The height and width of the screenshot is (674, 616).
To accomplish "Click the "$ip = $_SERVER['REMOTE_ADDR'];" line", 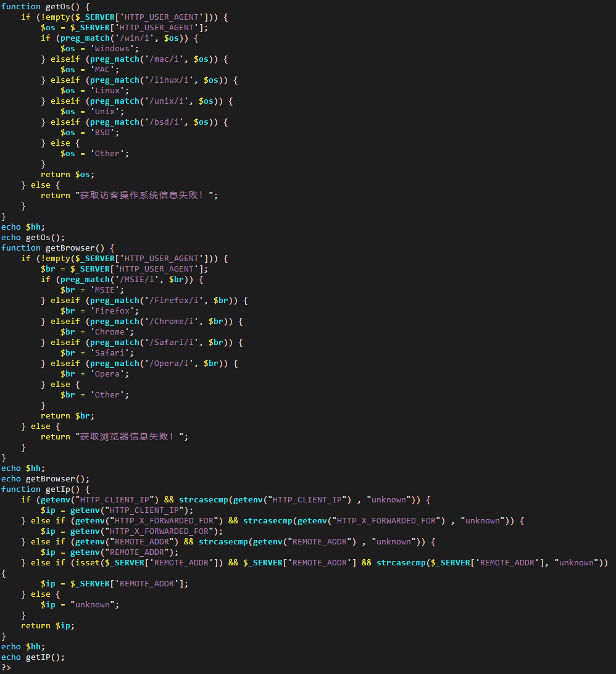I will click(x=114, y=584).
